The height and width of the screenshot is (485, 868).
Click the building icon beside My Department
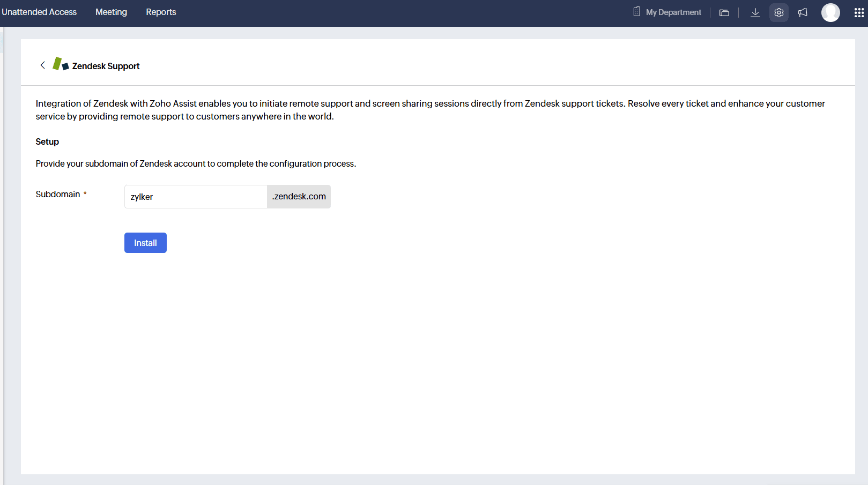[x=636, y=12]
